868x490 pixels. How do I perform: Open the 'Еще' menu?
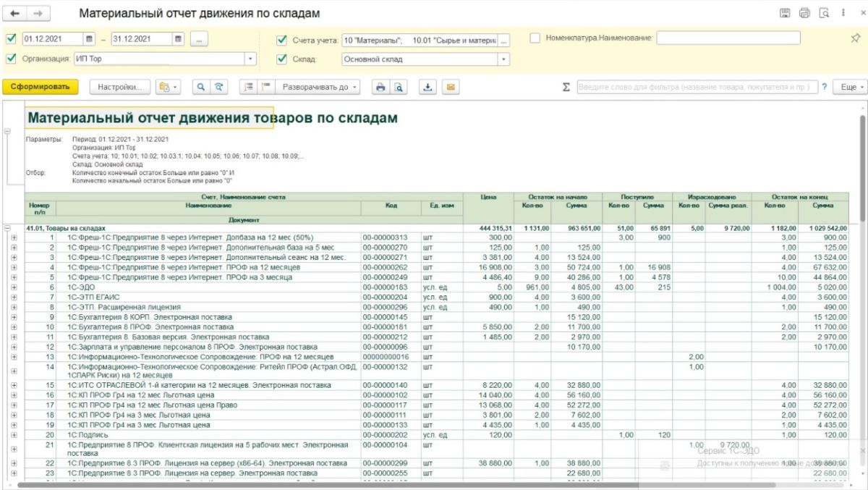coord(851,87)
